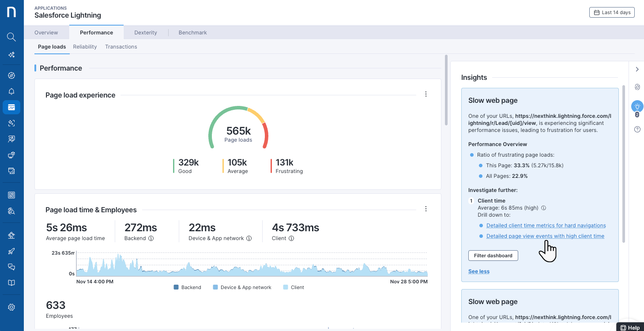Switch to the Dexterity tab
The image size is (644, 331).
pyautogui.click(x=146, y=33)
